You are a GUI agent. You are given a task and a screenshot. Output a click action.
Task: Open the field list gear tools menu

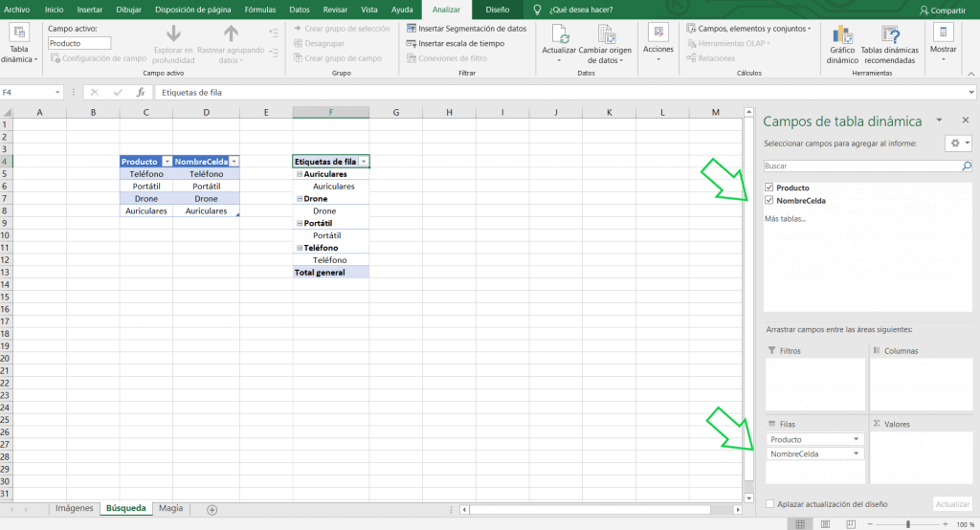(x=958, y=144)
